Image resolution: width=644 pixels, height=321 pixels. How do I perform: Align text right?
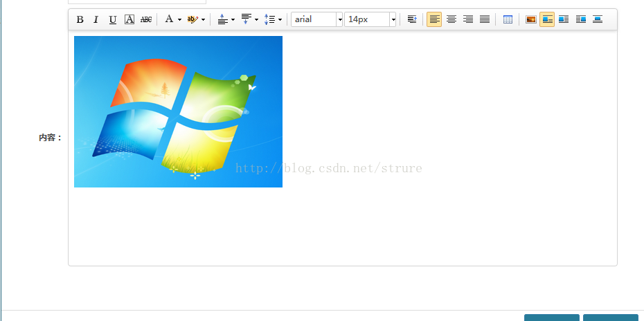point(468,19)
